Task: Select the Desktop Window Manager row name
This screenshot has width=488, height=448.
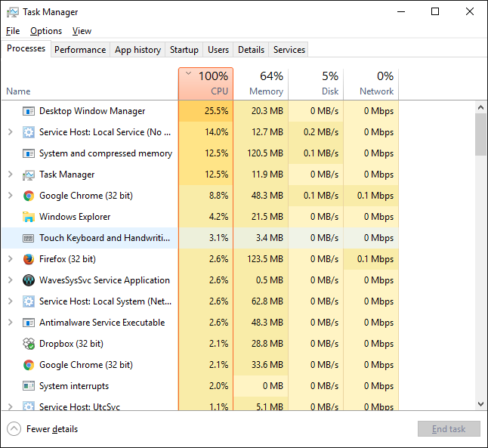Action: (x=92, y=111)
